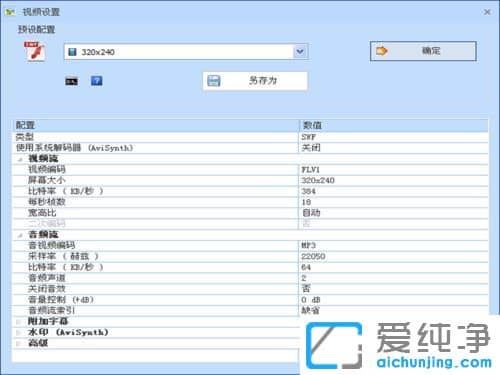This screenshot has height=375, width=500.
Task: Click the sample rate value 22050
Action: (313, 256)
